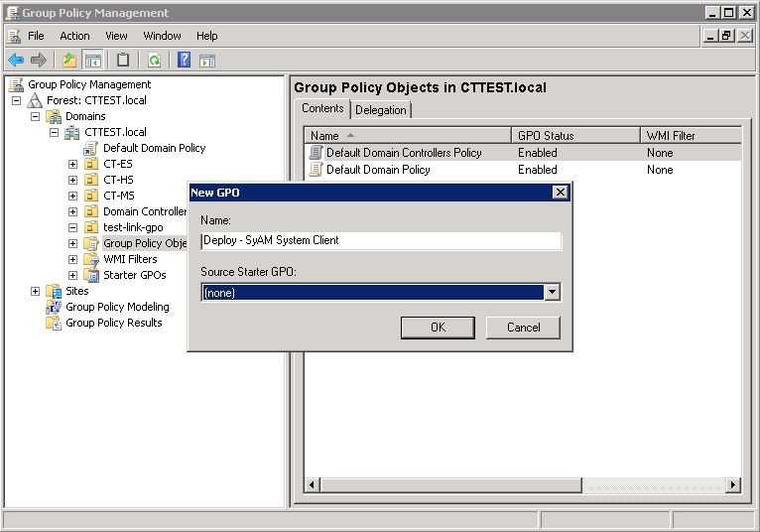Click the blue Back arrow in toolbar
760x532 pixels.
coord(16,60)
